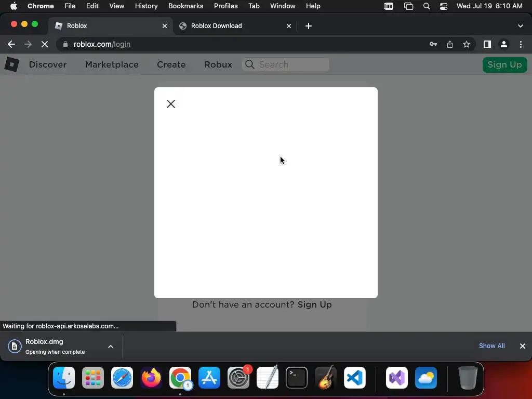The width and height of the screenshot is (532, 399).
Task: Open the Chrome app menu
Action: tap(41, 6)
